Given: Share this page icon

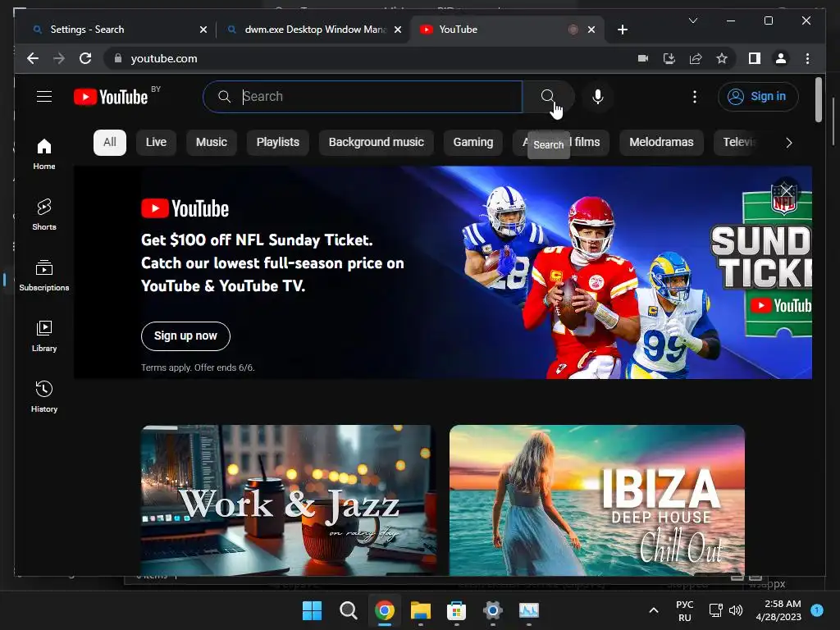Looking at the screenshot, I should tap(696, 58).
